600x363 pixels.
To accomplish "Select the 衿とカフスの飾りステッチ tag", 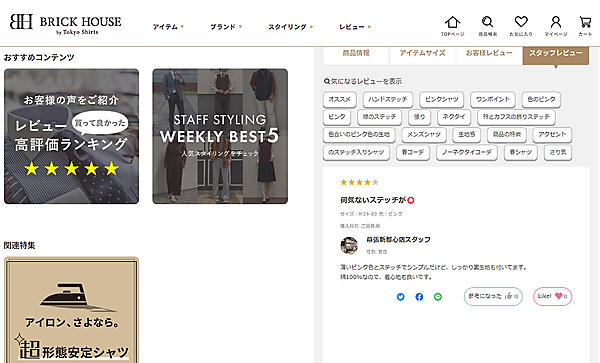I will click(x=516, y=117).
